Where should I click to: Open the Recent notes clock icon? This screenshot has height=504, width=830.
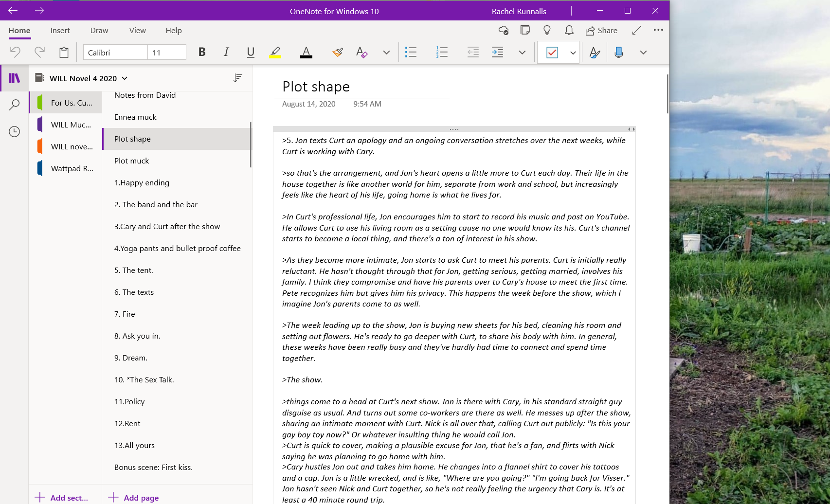point(15,131)
